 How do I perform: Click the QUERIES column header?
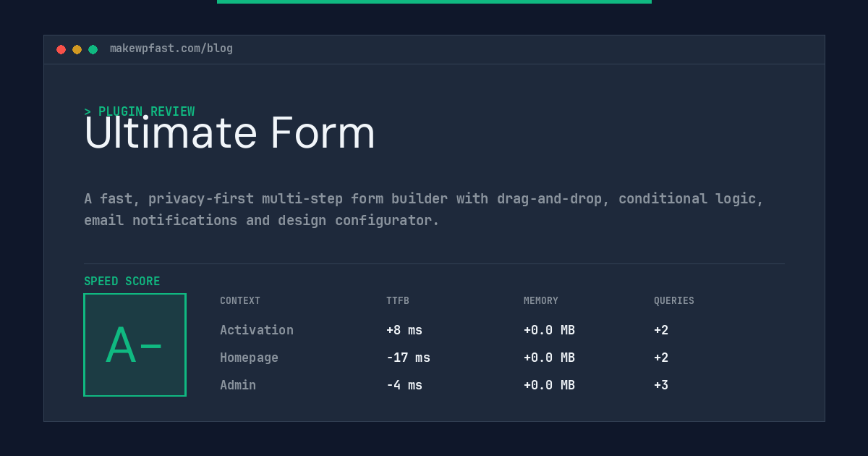pyautogui.click(x=674, y=301)
